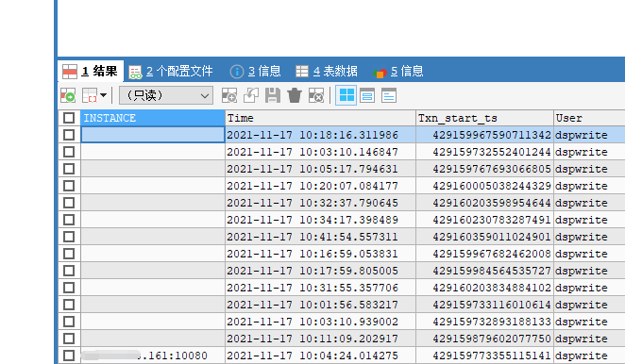Click the refresh results icon with green arrow
625x364 pixels.
(68, 95)
